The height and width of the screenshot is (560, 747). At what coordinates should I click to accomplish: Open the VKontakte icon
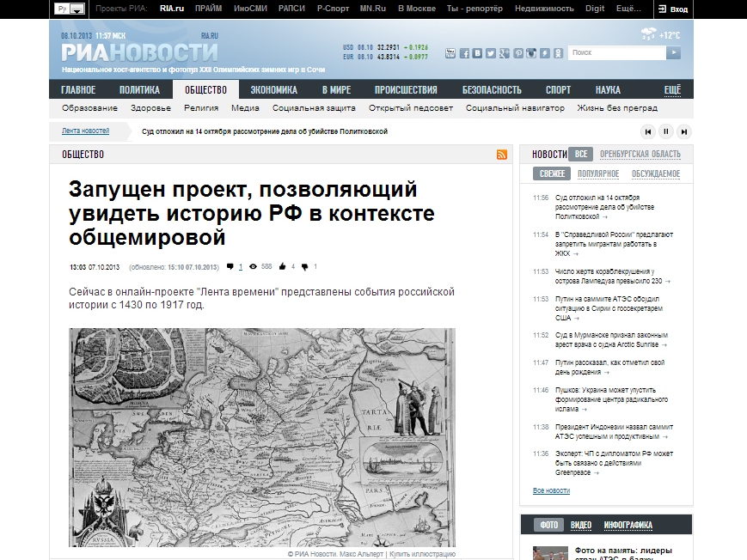[x=477, y=53]
